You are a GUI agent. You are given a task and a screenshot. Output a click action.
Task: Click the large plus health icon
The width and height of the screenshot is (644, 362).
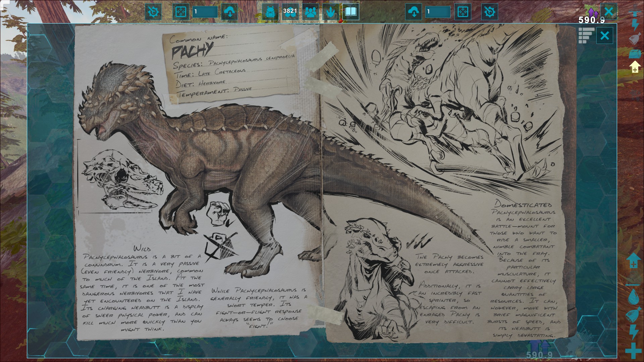pyautogui.click(x=633, y=351)
